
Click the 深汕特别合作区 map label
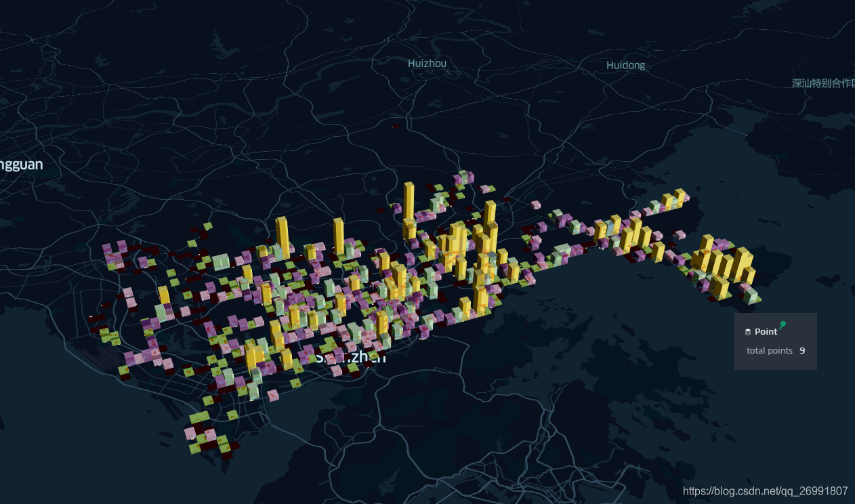click(x=823, y=83)
